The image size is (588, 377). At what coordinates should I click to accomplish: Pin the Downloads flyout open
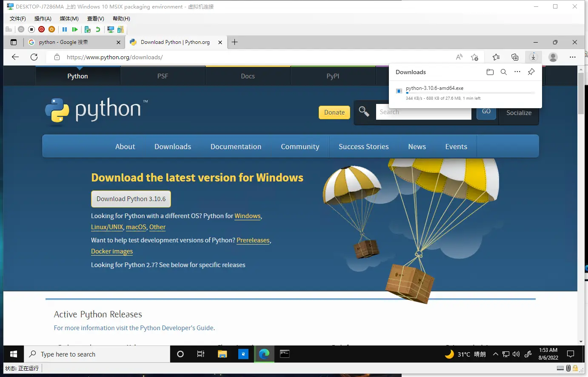pyautogui.click(x=531, y=72)
